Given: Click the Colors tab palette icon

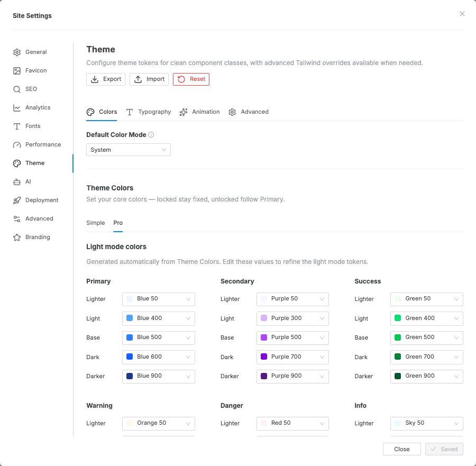Looking at the screenshot, I should pyautogui.click(x=90, y=112).
